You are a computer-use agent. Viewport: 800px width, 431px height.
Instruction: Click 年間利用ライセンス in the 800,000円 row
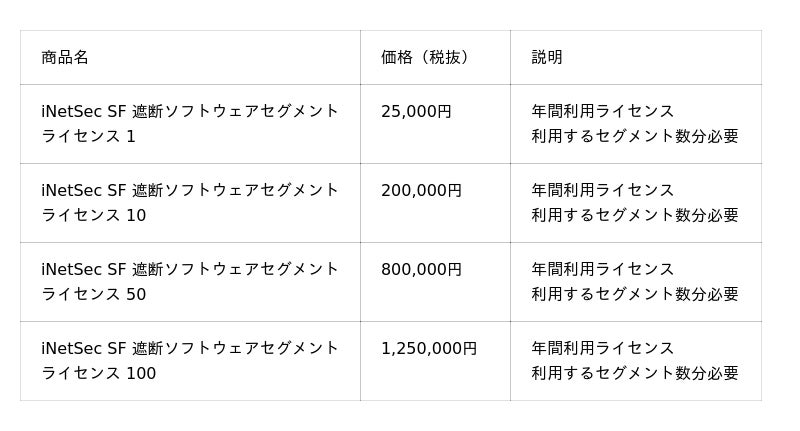click(603, 269)
